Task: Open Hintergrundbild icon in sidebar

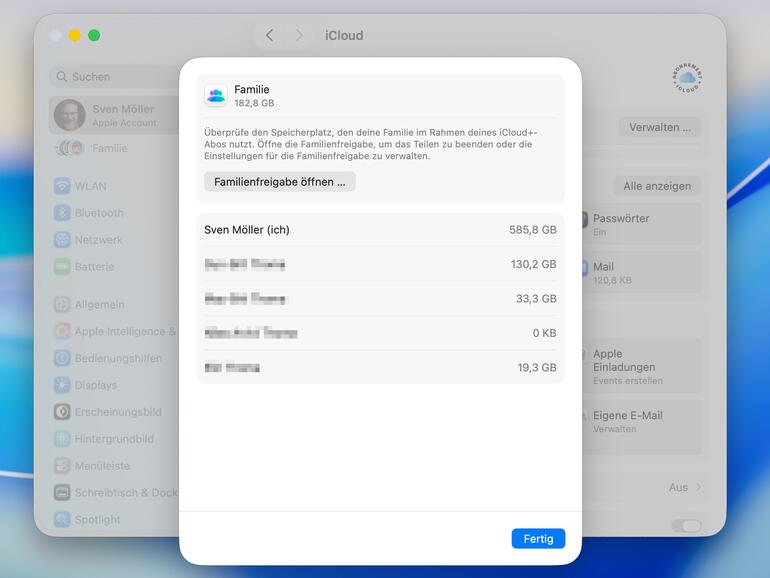Action: coord(62,439)
